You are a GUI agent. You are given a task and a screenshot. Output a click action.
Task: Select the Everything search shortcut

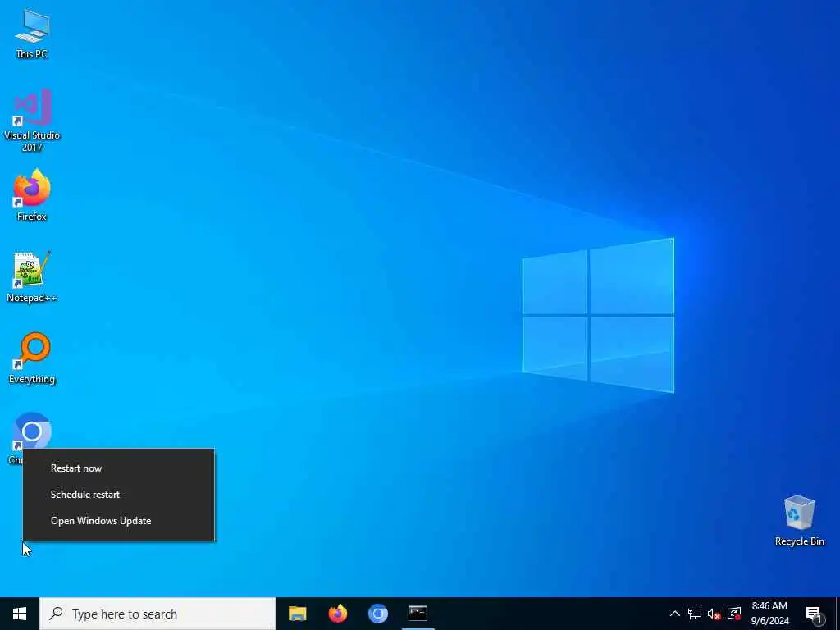coord(32,358)
